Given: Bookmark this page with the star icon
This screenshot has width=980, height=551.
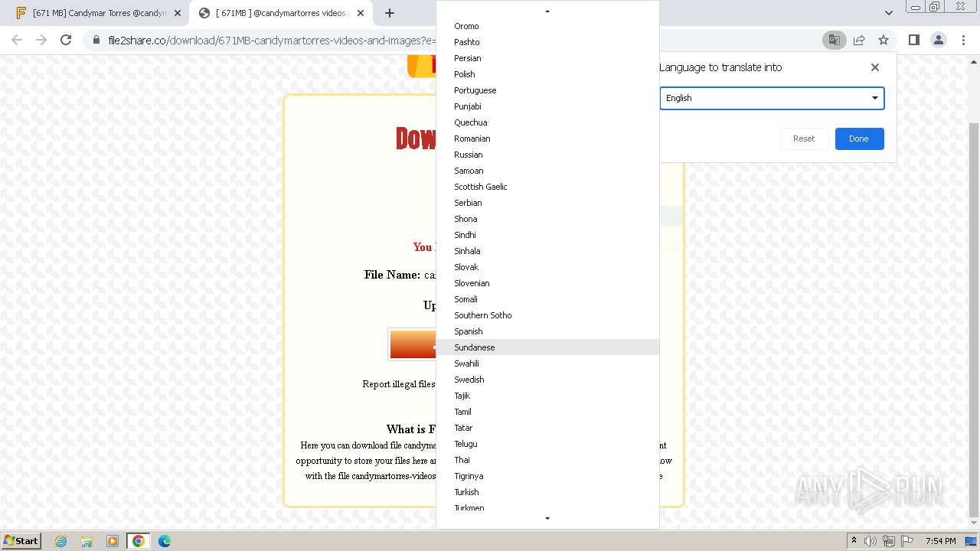Looking at the screenshot, I should tap(884, 40).
